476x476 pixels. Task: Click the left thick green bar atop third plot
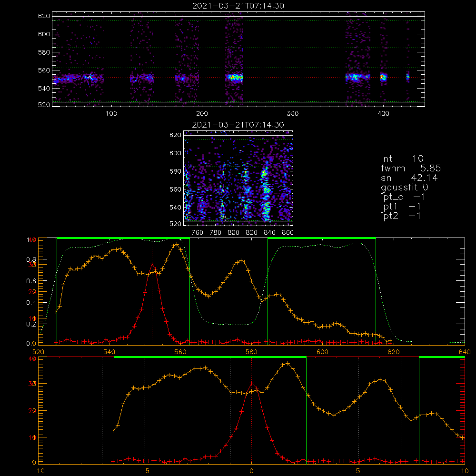point(123,238)
